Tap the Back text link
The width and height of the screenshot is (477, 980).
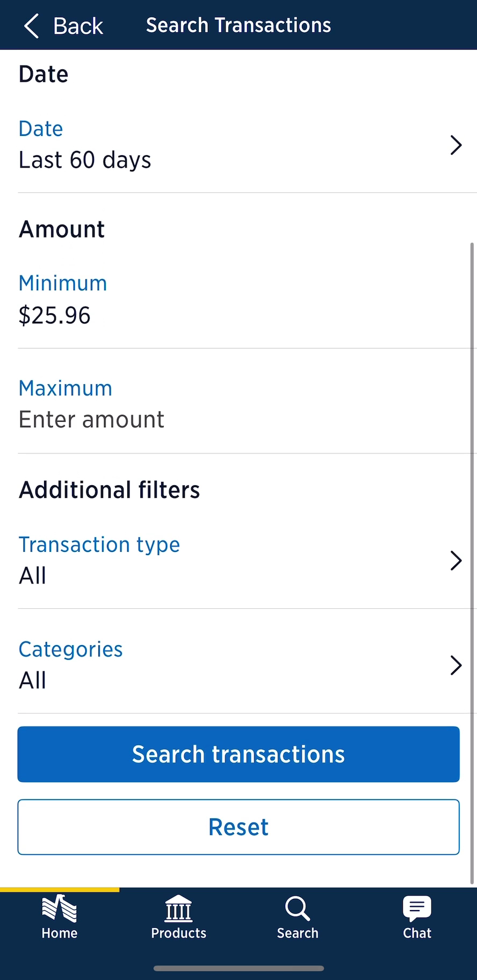78,26
